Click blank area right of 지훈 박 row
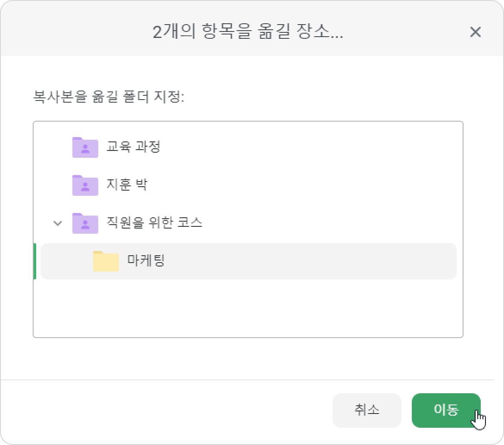The width and height of the screenshot is (504, 445). click(304, 185)
